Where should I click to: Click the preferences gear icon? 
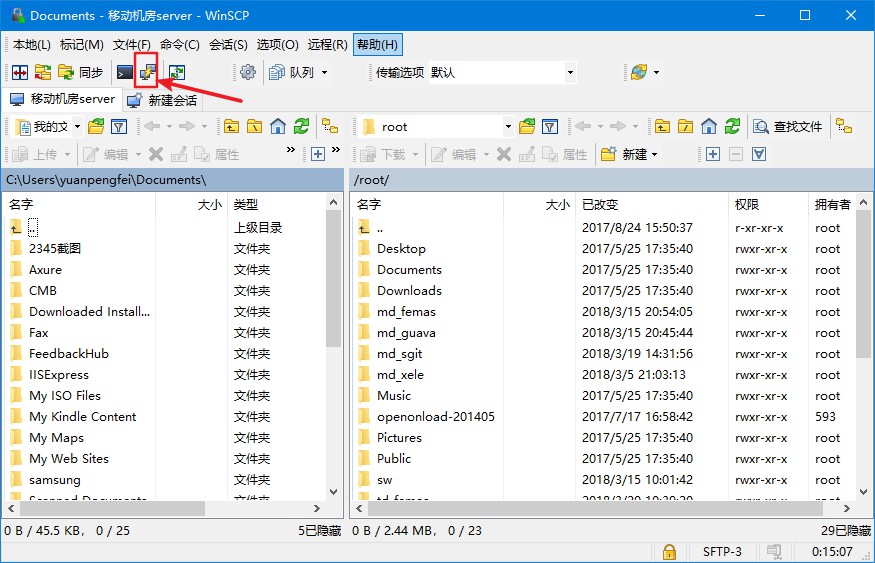pyautogui.click(x=248, y=73)
